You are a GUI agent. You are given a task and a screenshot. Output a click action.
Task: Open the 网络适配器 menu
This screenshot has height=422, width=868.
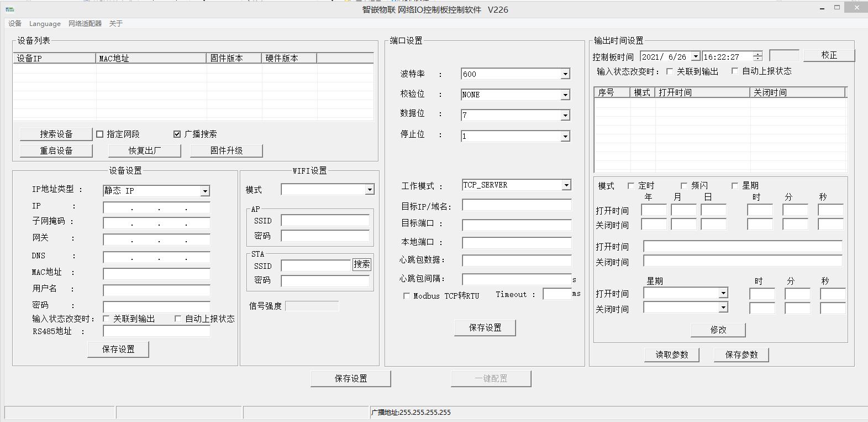(x=85, y=24)
